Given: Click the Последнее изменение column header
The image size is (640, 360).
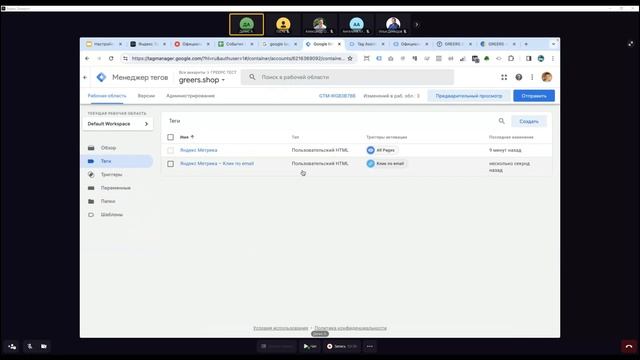Looking at the screenshot, I should tap(511, 137).
